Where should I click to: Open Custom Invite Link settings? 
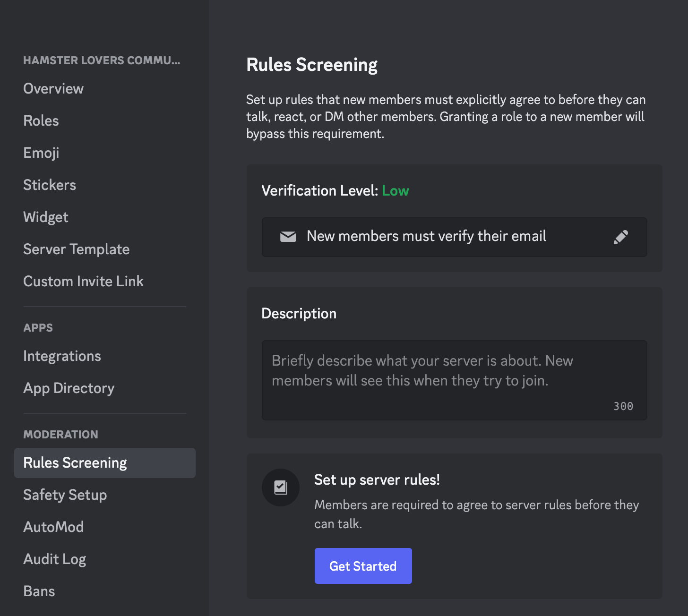[x=83, y=282]
